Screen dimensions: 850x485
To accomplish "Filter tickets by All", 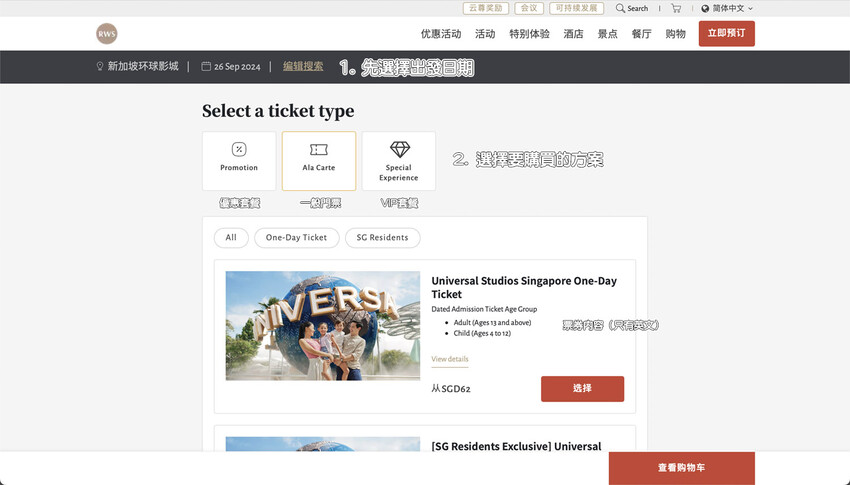I will (x=231, y=238).
